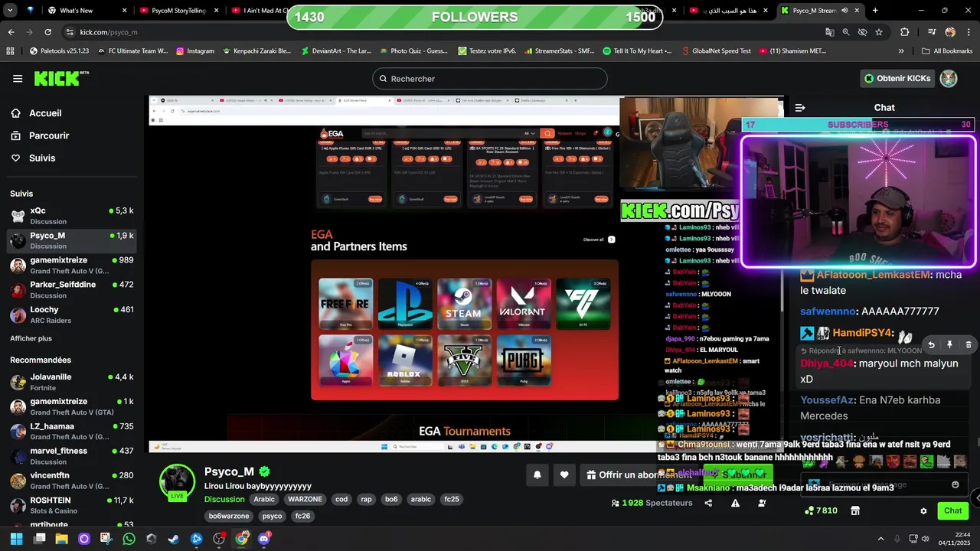Screen dimensions: 980x551
Task: Click the KICK logo
Action: [61, 78]
